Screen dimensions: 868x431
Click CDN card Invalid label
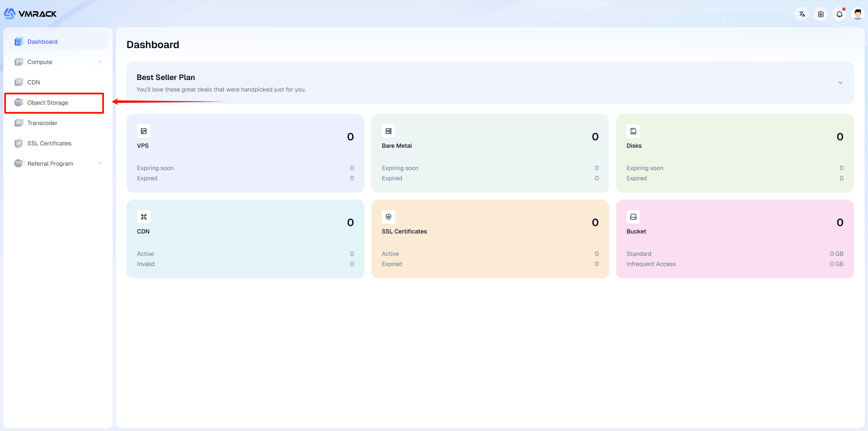coord(146,264)
